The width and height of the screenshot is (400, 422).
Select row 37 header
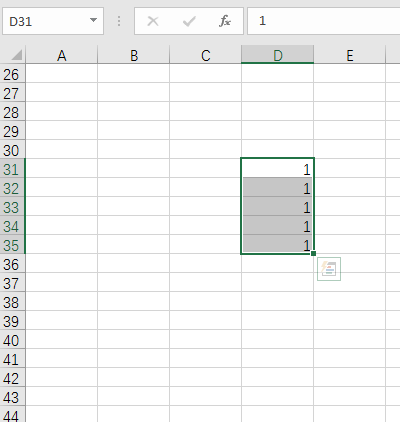tap(12, 283)
